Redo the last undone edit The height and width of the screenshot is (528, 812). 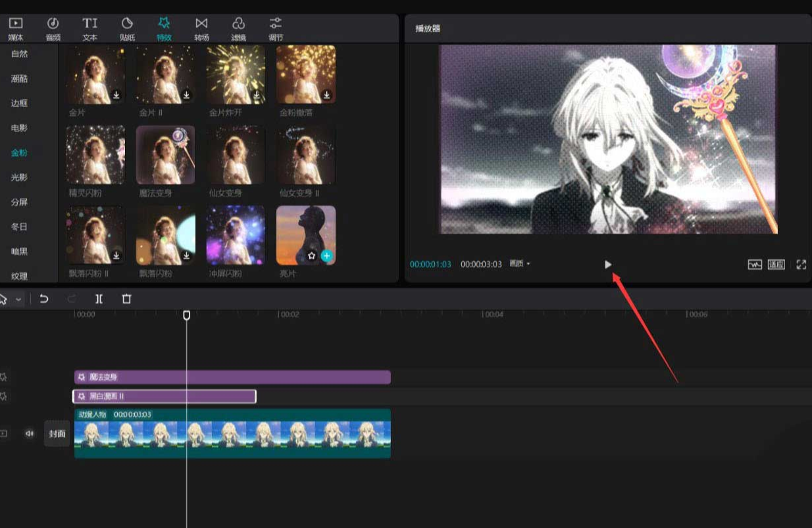point(72,299)
